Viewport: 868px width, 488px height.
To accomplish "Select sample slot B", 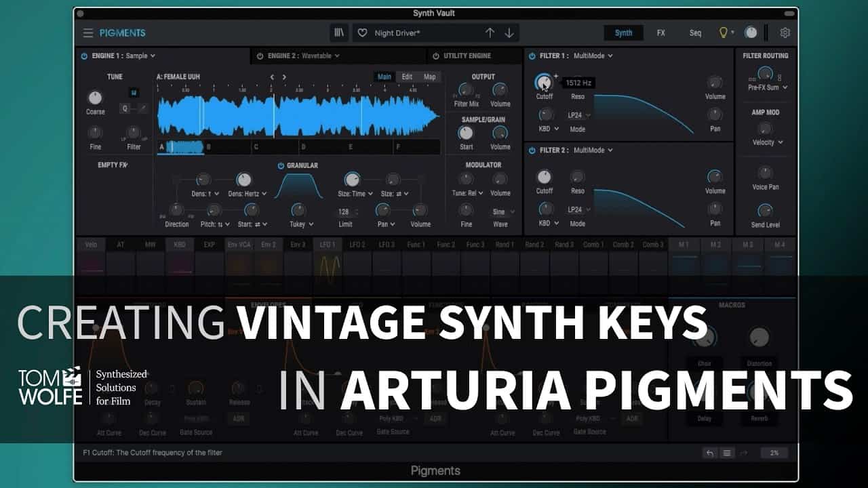I will [x=227, y=146].
